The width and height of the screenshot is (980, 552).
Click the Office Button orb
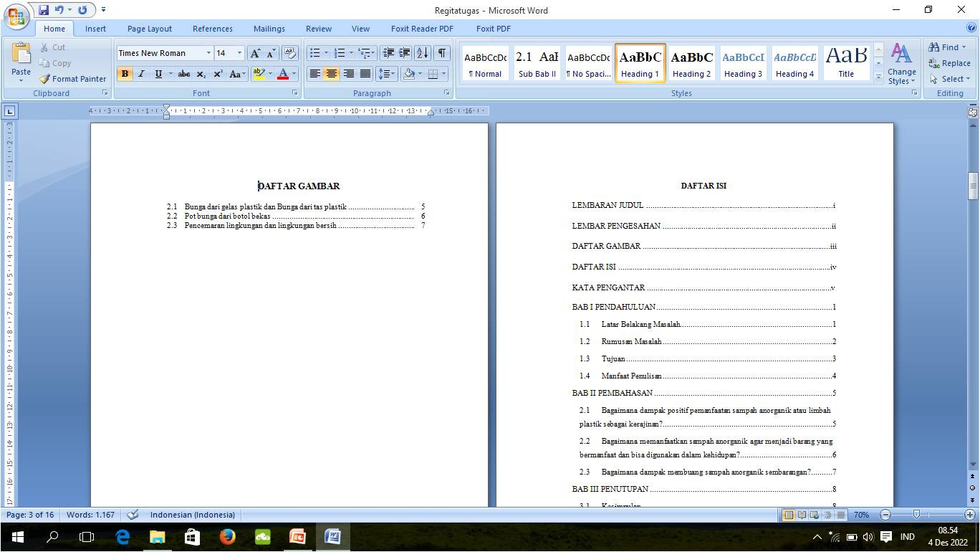tap(16, 16)
